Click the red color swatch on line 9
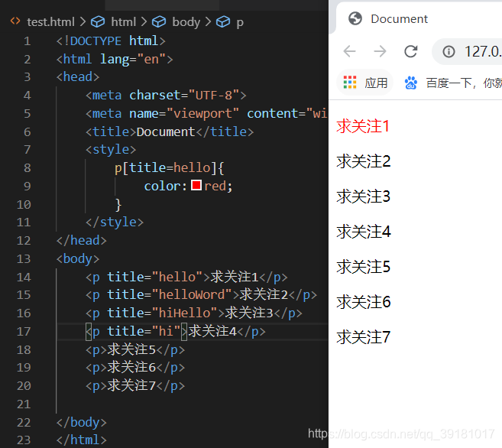This screenshot has width=502, height=448. [x=196, y=185]
